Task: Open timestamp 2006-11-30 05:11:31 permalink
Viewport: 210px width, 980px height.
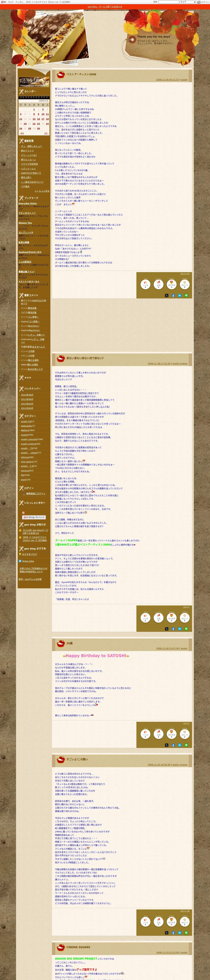Action: 167,80
